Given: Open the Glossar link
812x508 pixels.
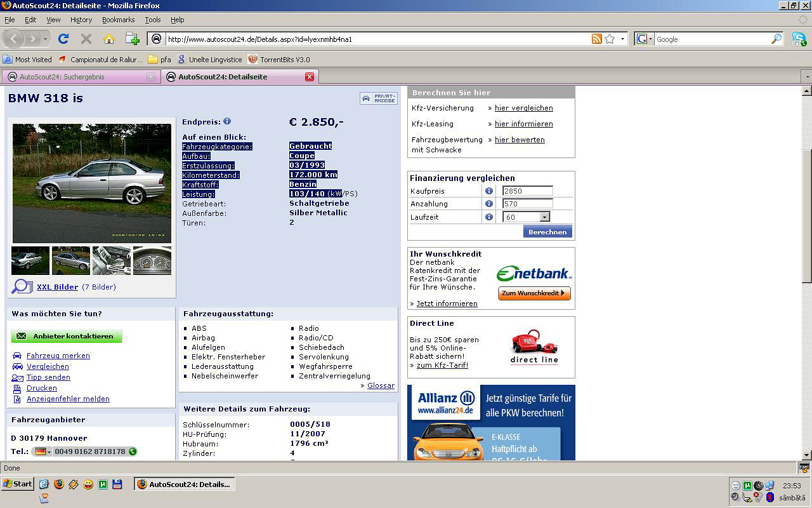Looking at the screenshot, I should click(x=381, y=385).
